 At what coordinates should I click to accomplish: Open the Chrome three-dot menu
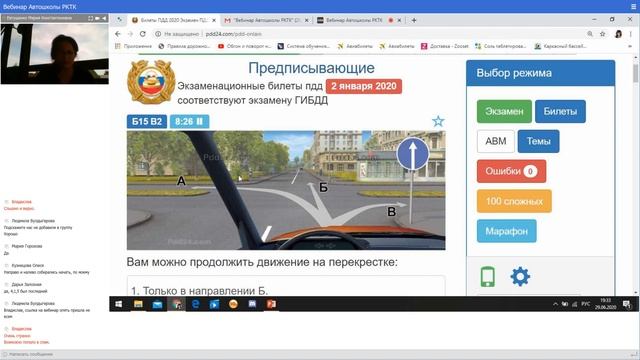pyautogui.click(x=631, y=34)
